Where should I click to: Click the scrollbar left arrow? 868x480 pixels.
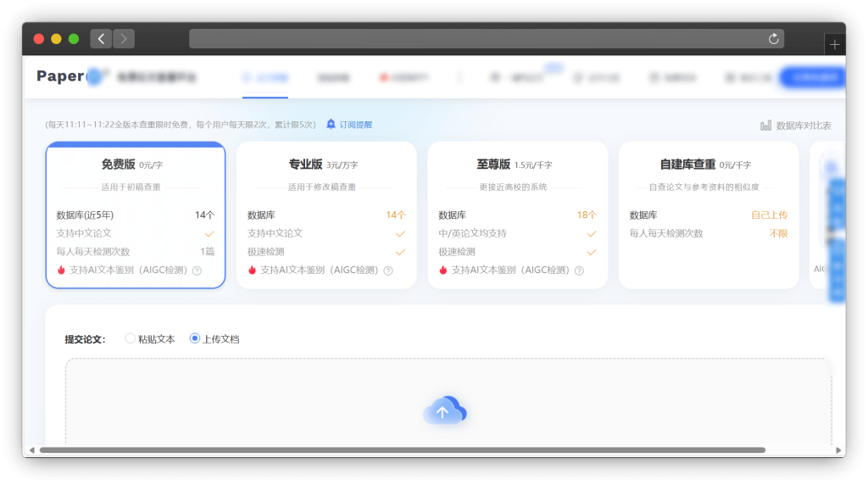click(31, 450)
